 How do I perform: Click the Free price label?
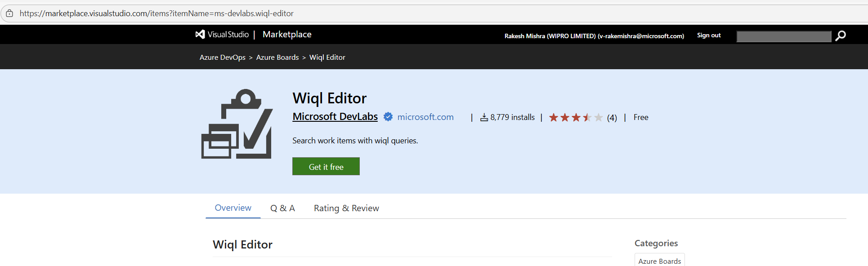pos(641,117)
